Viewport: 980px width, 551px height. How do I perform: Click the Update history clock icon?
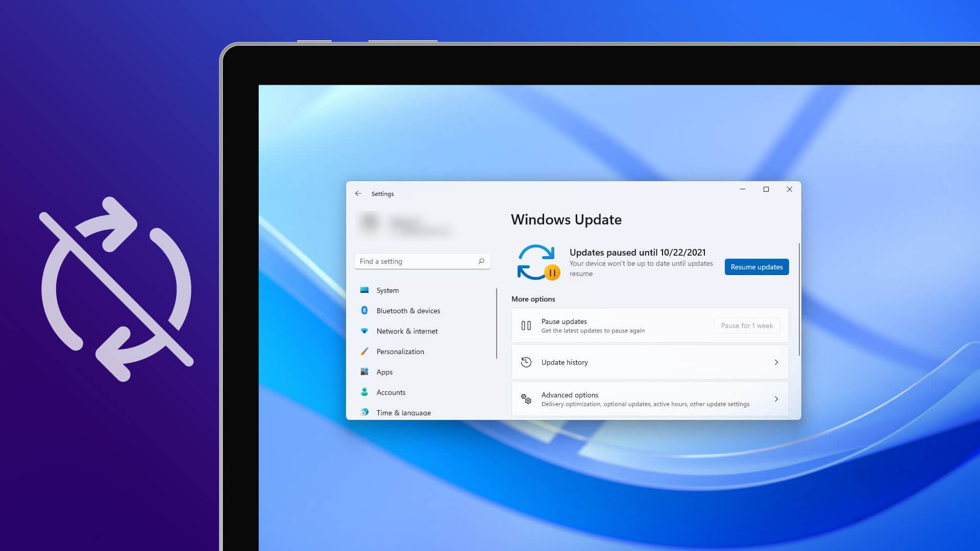[x=526, y=362]
